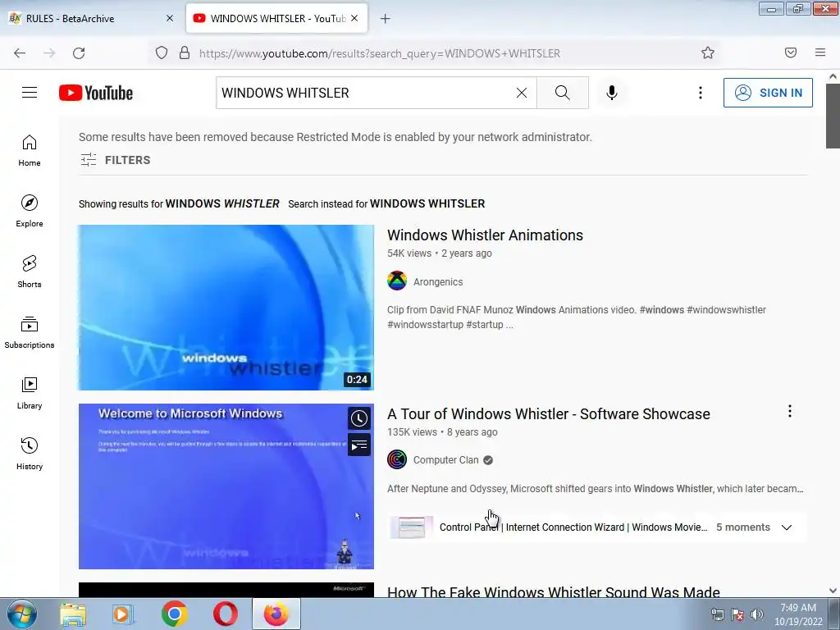Viewport: 840px width, 630px height.
Task: Open How The Fake Windows Whistler Sound title
Action: tap(554, 591)
